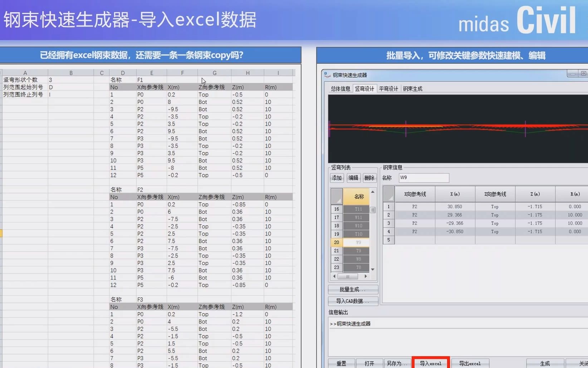Switch to the 总体信息 tab
This screenshot has height=368, width=588.
(x=340, y=89)
